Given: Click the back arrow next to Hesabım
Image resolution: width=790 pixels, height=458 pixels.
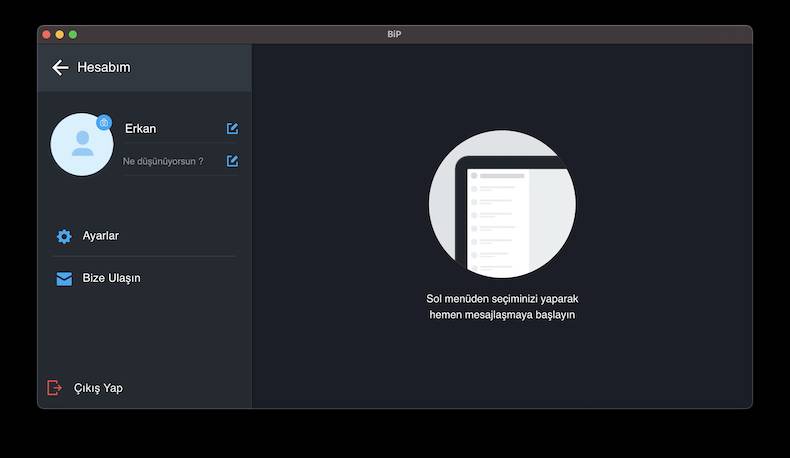Looking at the screenshot, I should [60, 68].
